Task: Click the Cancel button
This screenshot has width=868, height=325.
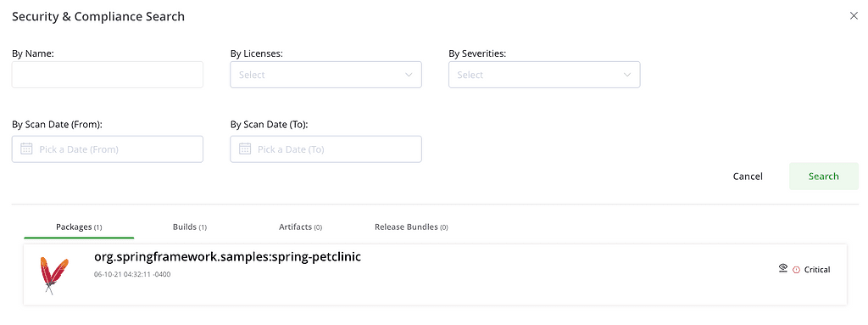Action: pos(748,177)
